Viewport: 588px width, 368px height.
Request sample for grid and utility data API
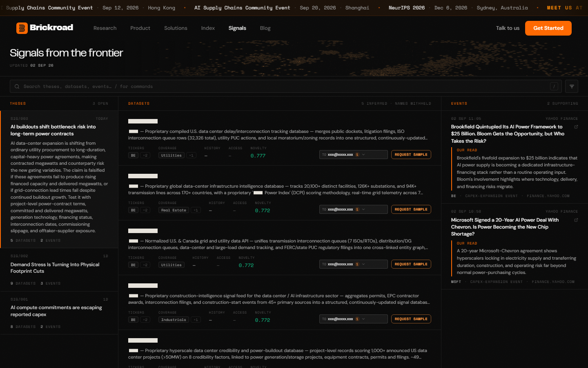(411, 264)
